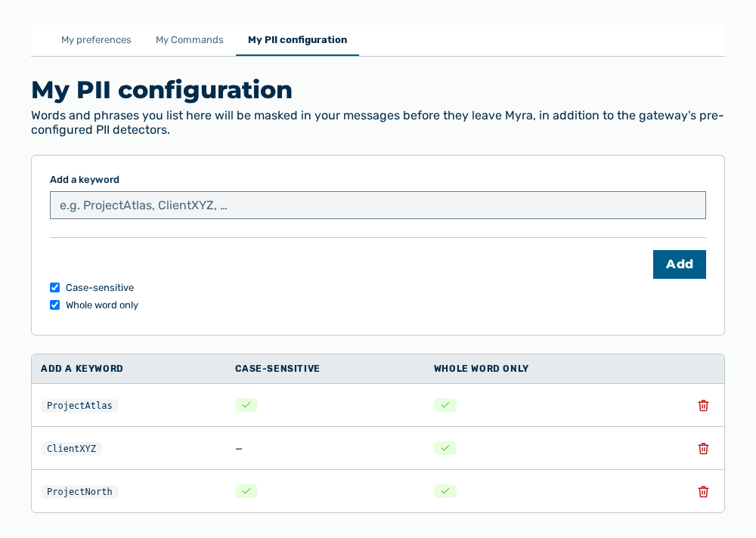Screen dimensions: 756x538
Task: Click the My PII configuration page heading
Action: 162,90
